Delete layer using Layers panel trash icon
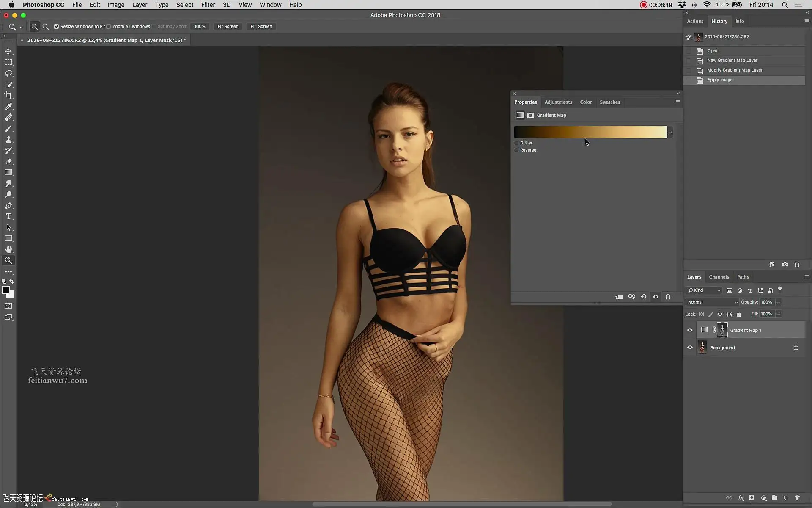Viewport: 812px width, 508px height. pos(797,498)
